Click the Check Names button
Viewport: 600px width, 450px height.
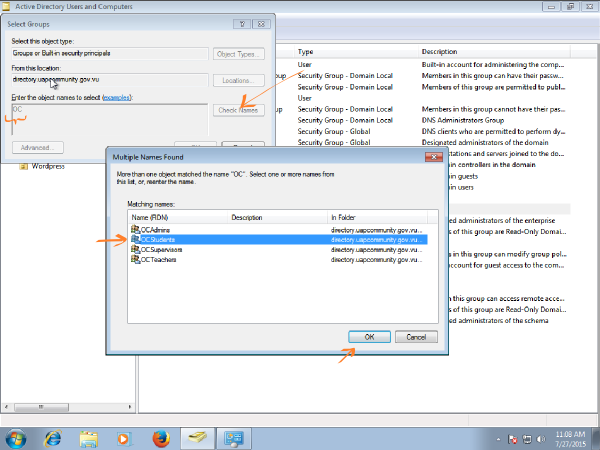[x=238, y=110]
